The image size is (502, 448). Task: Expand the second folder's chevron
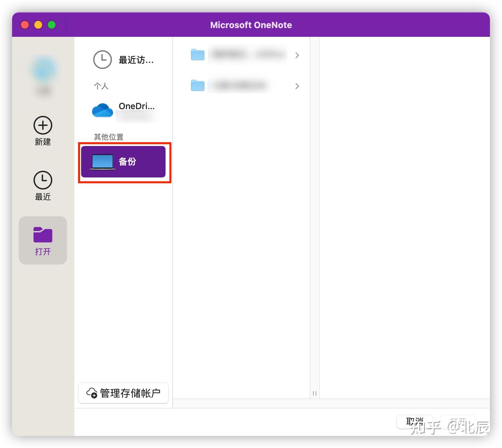coord(297,86)
